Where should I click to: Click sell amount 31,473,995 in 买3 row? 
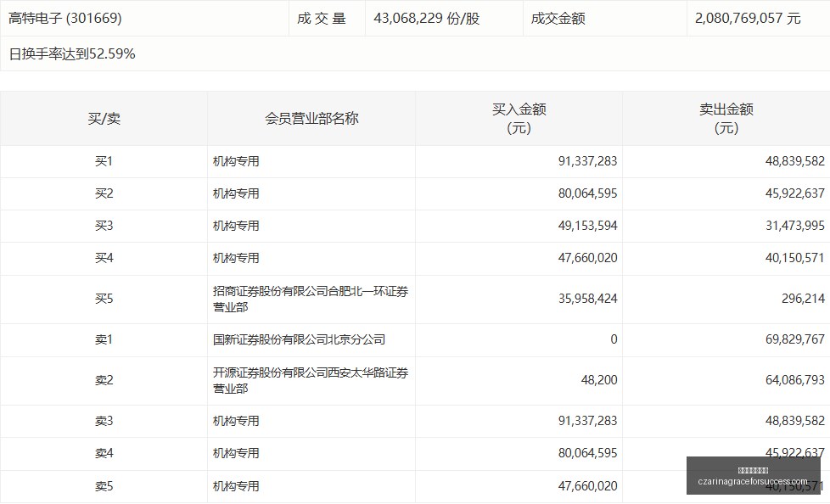[x=795, y=226]
